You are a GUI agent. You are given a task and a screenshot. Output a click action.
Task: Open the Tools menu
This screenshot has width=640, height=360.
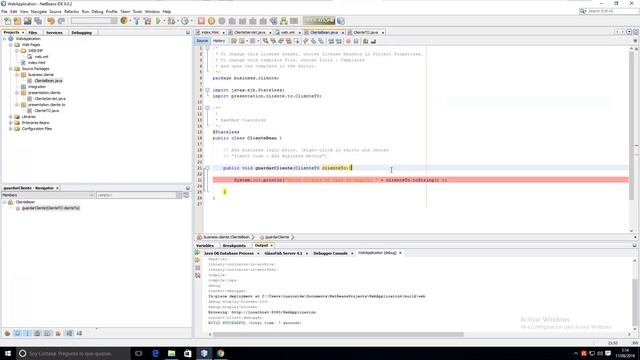click(138, 11)
